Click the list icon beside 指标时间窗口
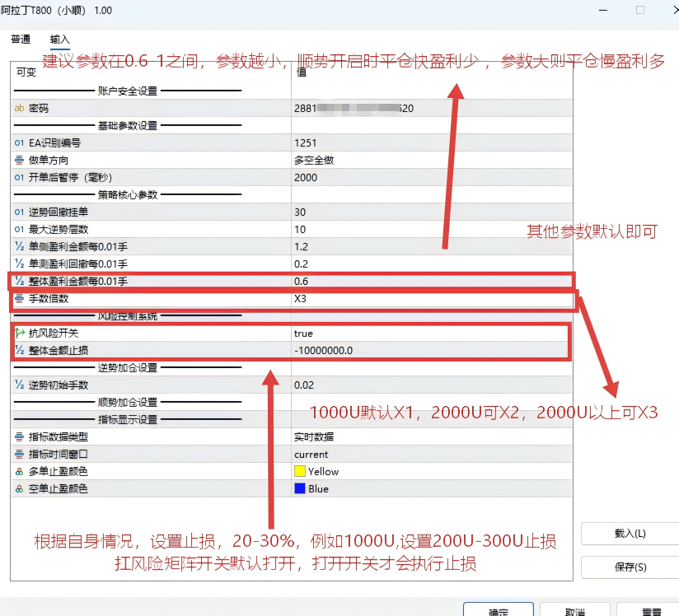 click(x=17, y=454)
